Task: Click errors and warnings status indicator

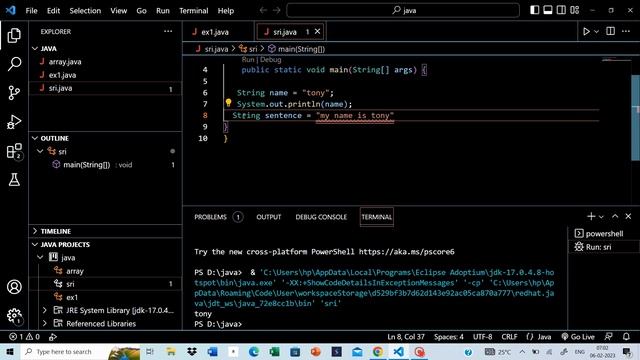Action: (24, 337)
